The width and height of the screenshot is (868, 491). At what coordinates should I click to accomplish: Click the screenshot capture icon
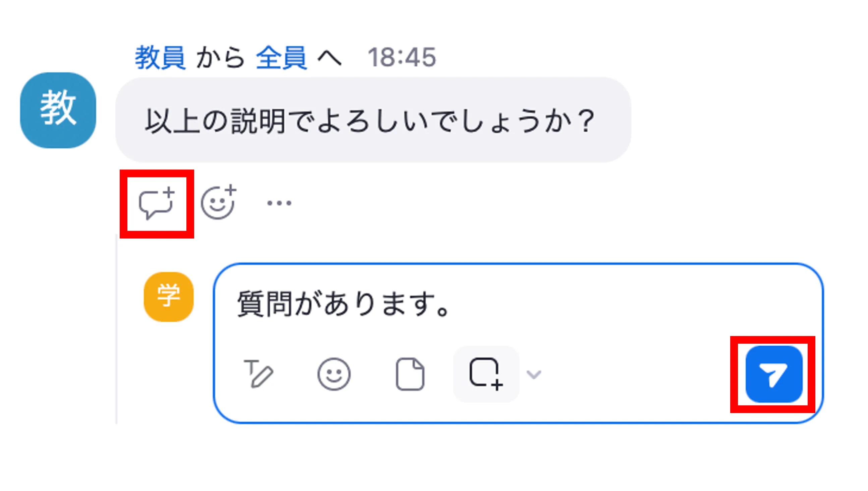point(485,374)
